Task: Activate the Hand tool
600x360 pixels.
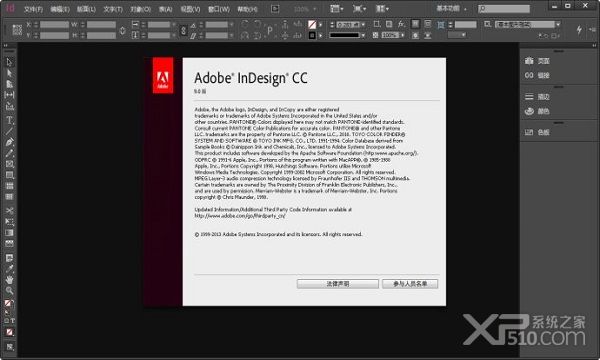Action: point(10,279)
